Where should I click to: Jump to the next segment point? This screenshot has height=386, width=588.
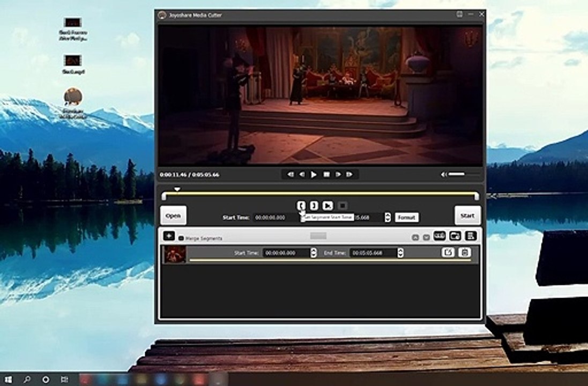tap(349, 174)
